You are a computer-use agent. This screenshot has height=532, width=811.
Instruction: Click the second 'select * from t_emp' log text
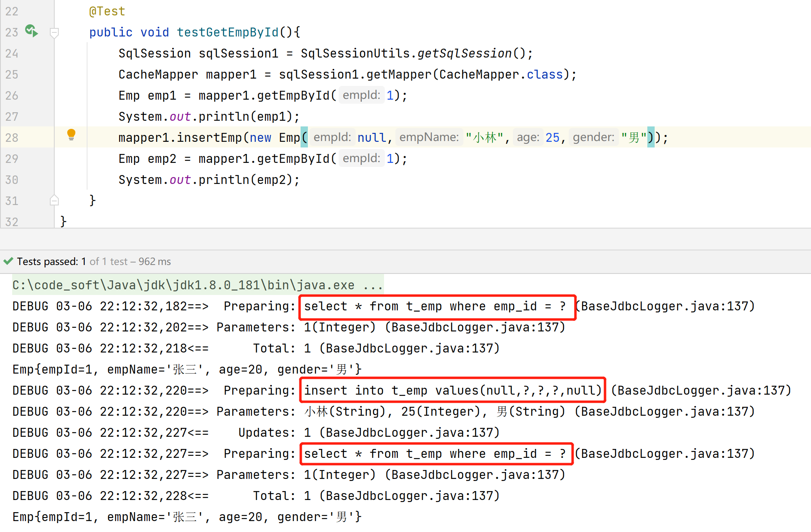point(435,454)
